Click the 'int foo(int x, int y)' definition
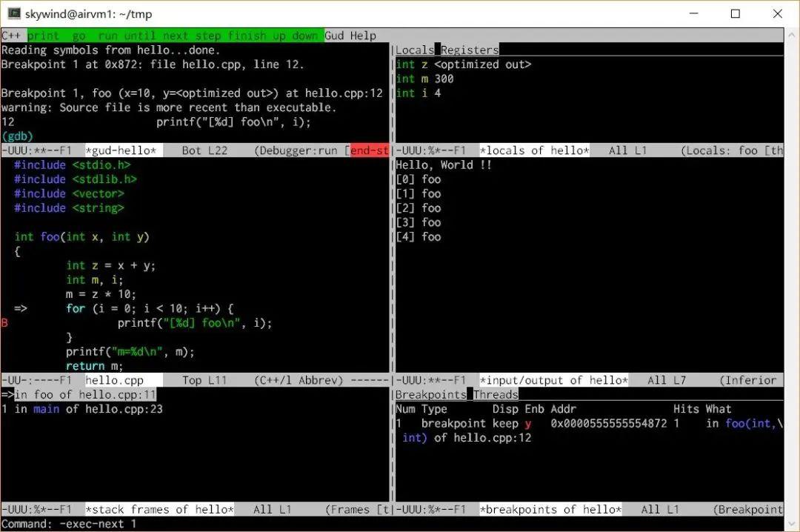This screenshot has height=532, width=800. (x=81, y=237)
